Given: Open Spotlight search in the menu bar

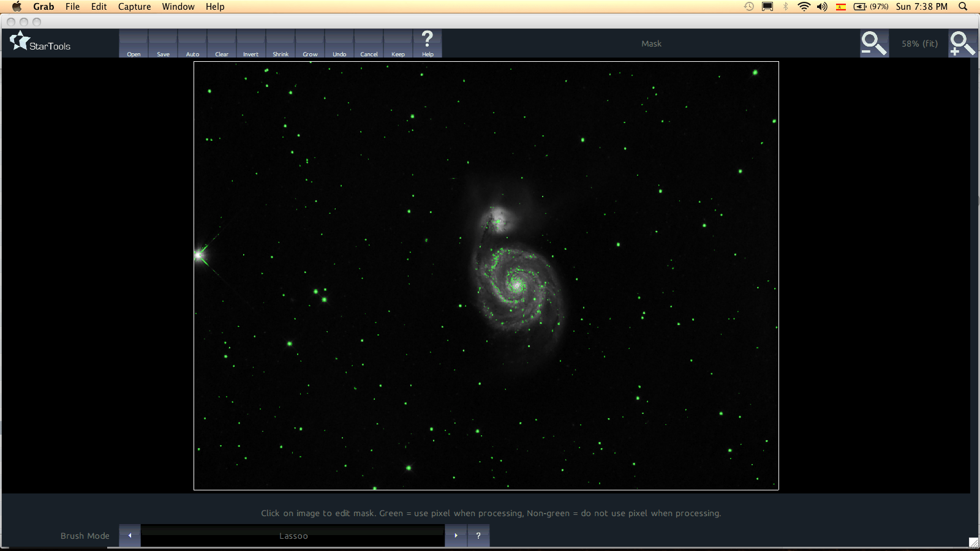Looking at the screenshot, I should [963, 7].
